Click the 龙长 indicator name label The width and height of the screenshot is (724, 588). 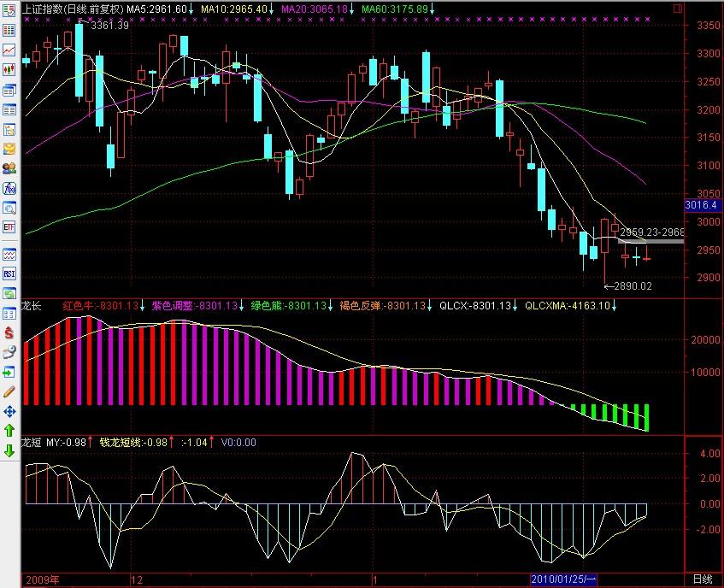pyautogui.click(x=31, y=305)
